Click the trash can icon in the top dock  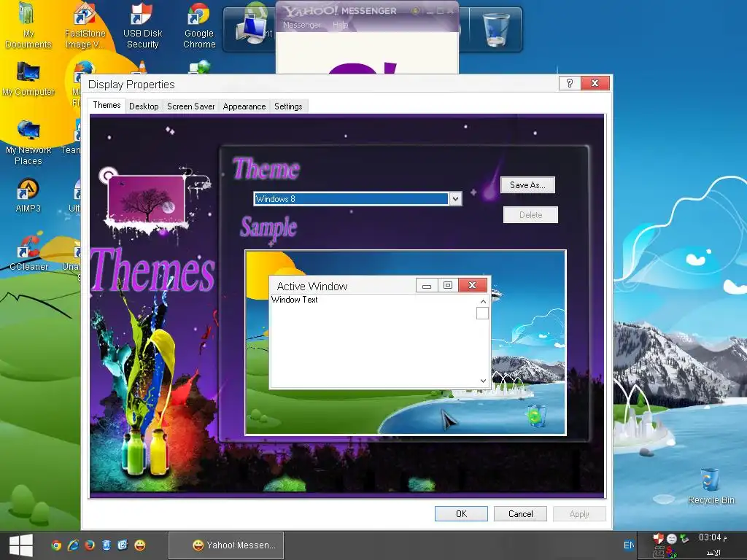coord(495,29)
